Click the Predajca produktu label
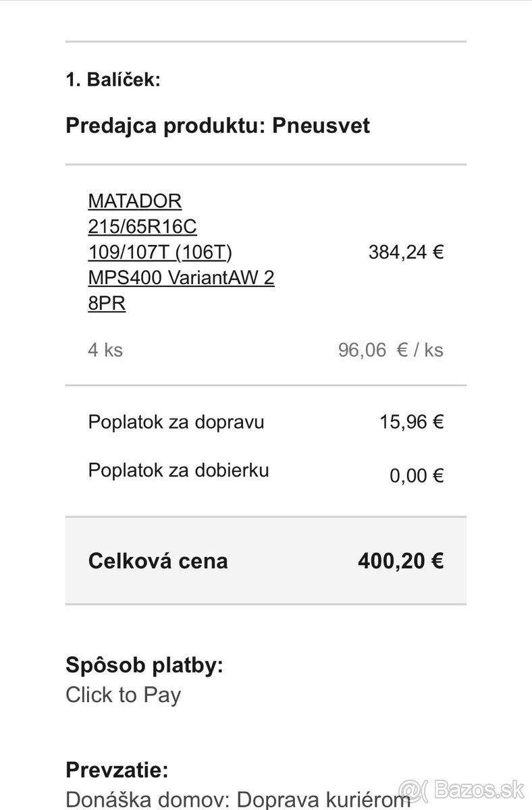Viewport: 532px width, 810px height. point(166,126)
